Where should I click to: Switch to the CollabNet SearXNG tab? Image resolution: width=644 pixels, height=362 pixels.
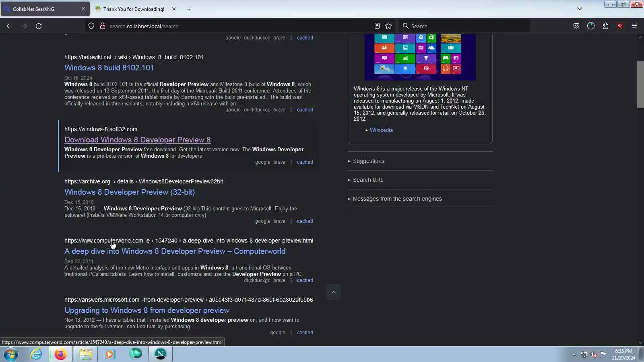[x=45, y=9]
